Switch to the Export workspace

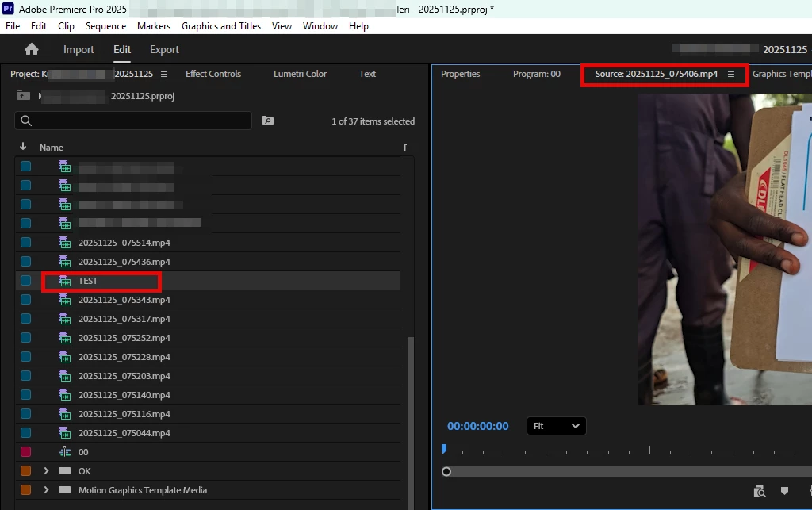click(x=164, y=50)
